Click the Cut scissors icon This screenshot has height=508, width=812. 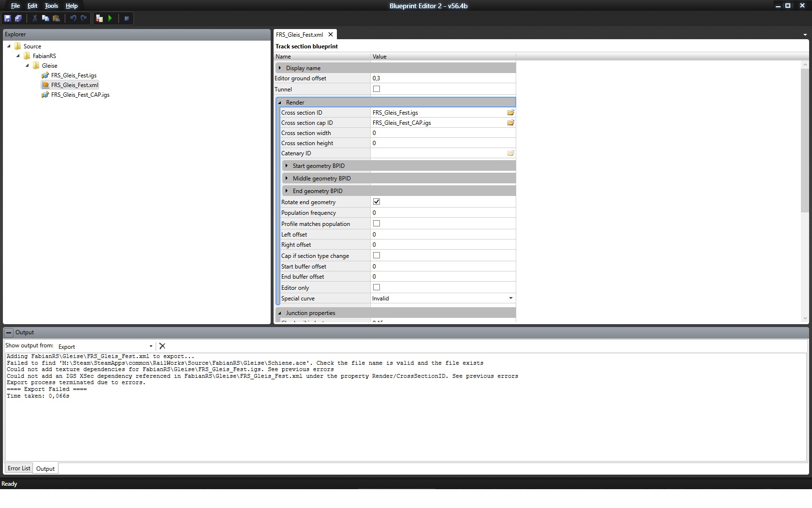pyautogui.click(x=34, y=18)
